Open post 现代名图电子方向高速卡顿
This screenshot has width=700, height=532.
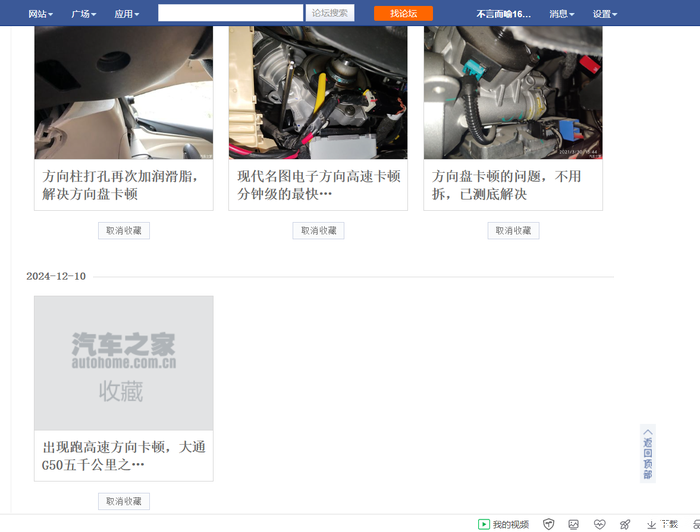[x=319, y=185]
